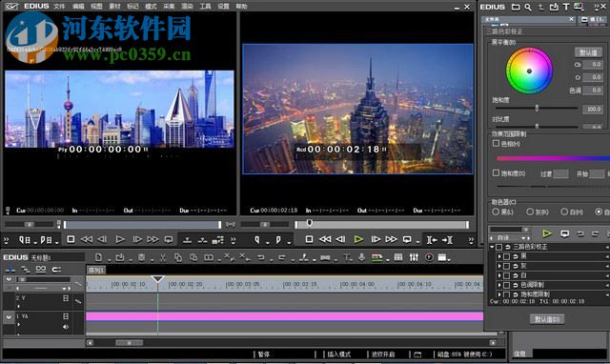Open the 工具 menu
Screen dimensions: 610x364
pyautogui.click(x=205, y=7)
